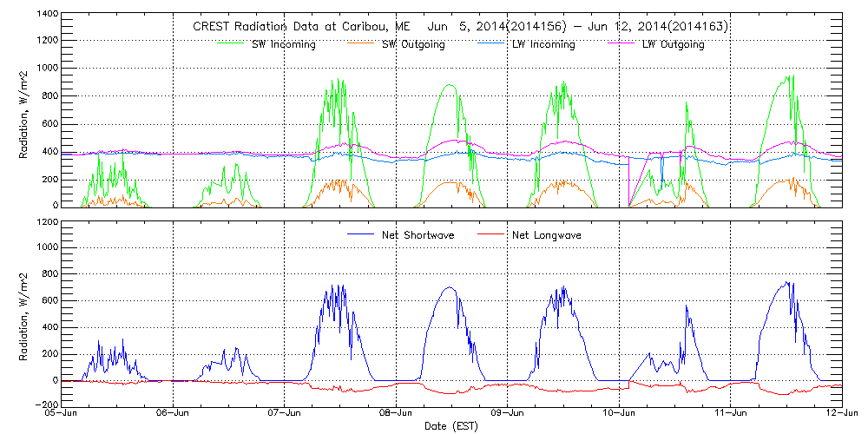Click the 07-Jun date tick label

[x=285, y=414]
